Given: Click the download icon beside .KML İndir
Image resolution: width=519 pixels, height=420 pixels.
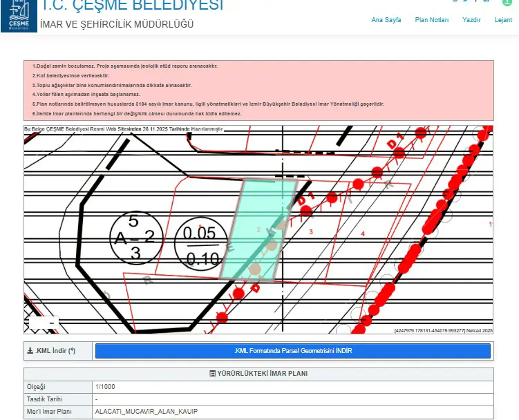Looking at the screenshot, I should 30,350.
